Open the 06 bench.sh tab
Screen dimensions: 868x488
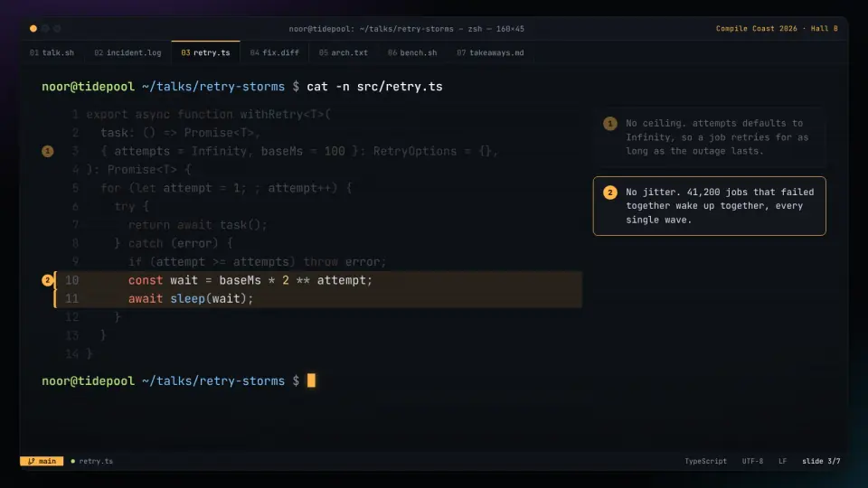[x=412, y=52]
